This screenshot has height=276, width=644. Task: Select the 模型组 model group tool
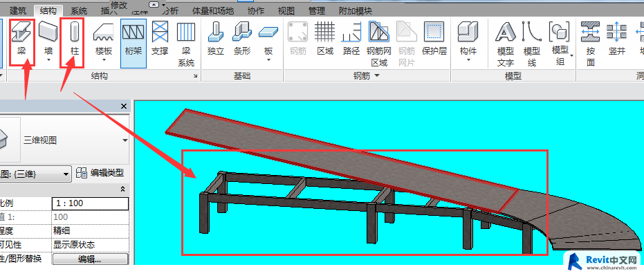click(560, 44)
